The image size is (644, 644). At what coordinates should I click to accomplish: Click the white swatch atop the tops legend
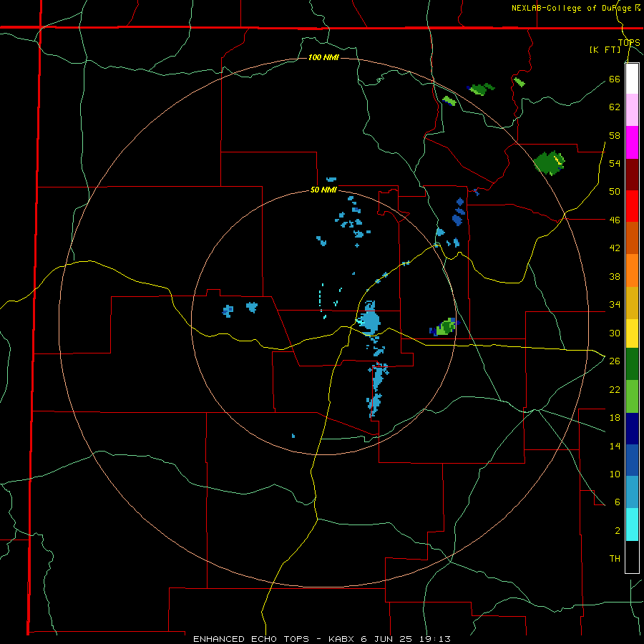click(x=632, y=79)
